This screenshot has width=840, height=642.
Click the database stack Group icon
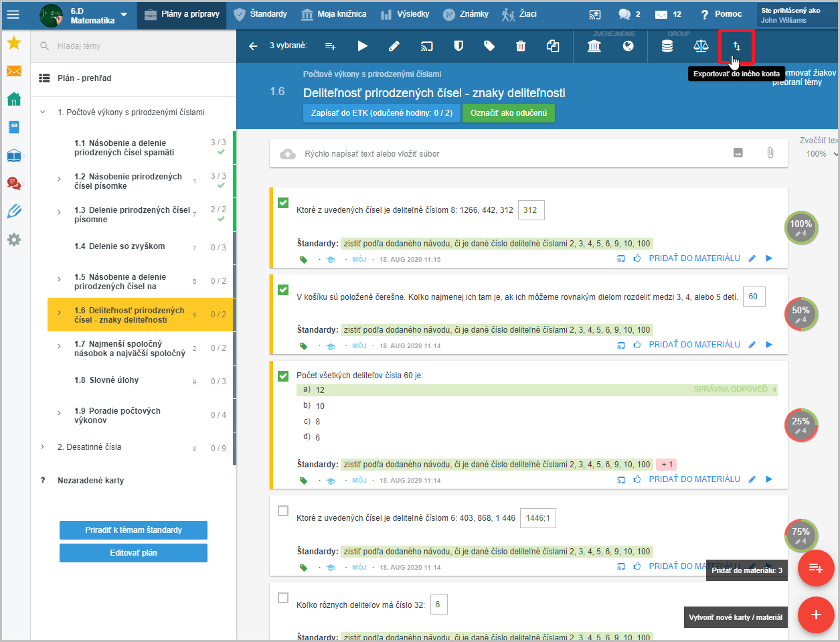(667, 46)
